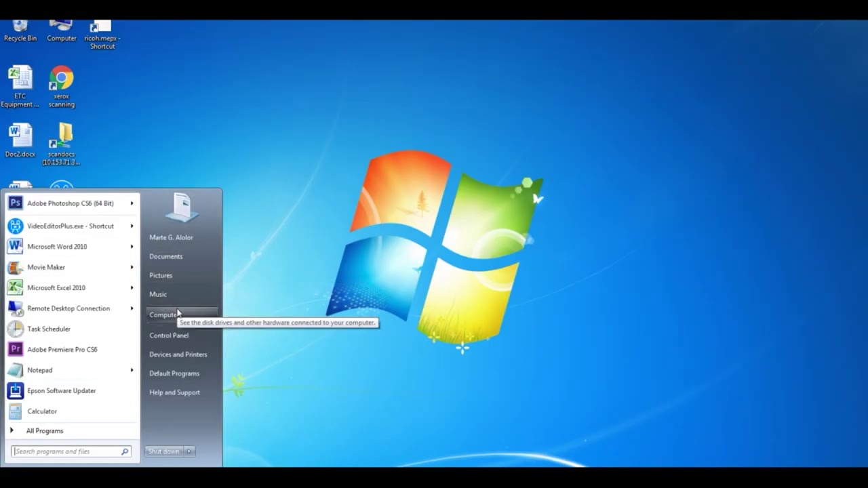Open Task Scheduler icon
Viewport: 868px width, 488px height.
point(15,329)
